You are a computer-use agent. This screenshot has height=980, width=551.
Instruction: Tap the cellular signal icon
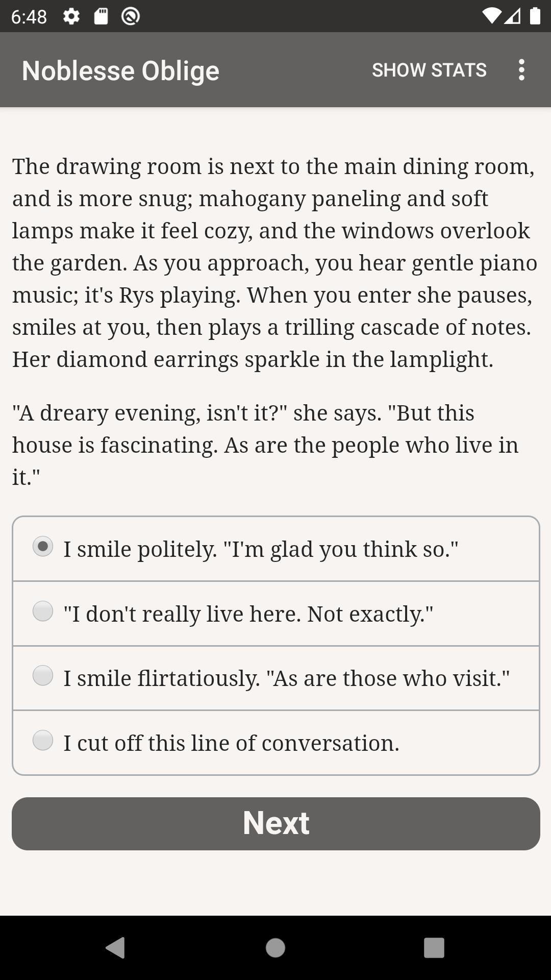[x=513, y=16]
